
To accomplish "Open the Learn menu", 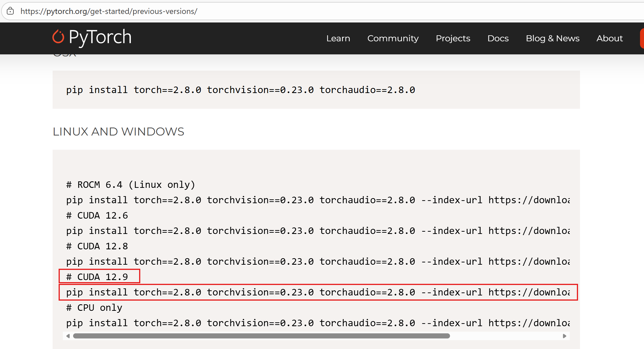I will (x=338, y=38).
